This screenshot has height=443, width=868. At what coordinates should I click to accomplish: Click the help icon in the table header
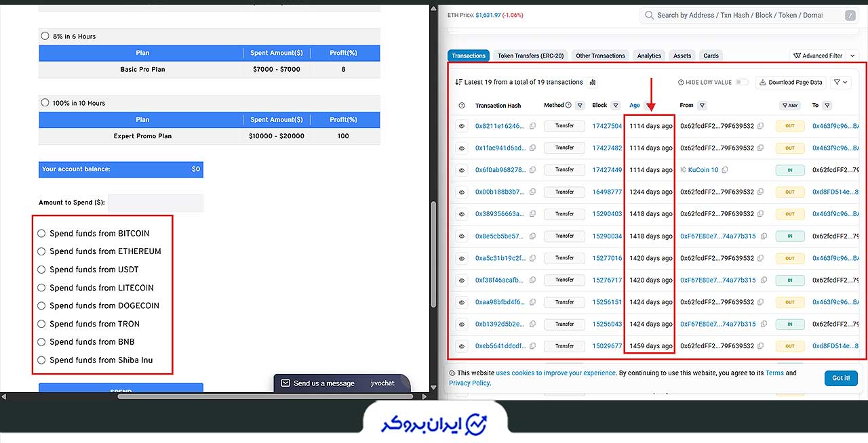pyautogui.click(x=462, y=106)
